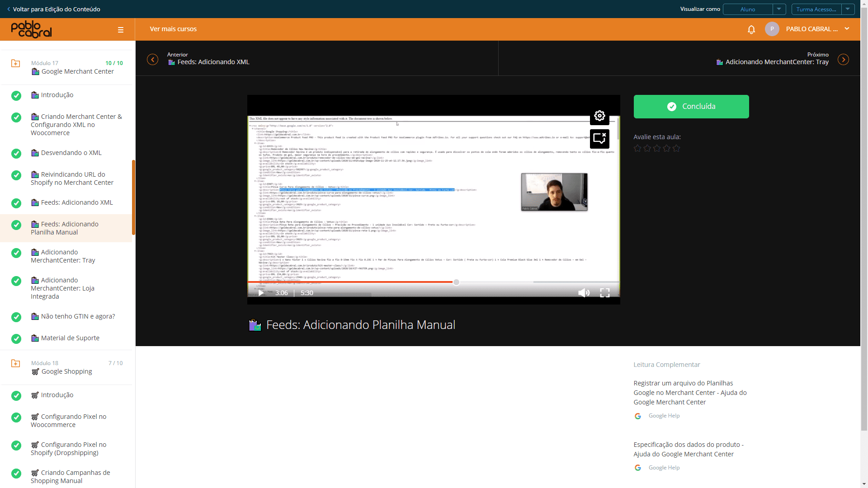The width and height of the screenshot is (868, 488).
Task: Toggle completion check for Desvendando o XML
Action: point(16,154)
